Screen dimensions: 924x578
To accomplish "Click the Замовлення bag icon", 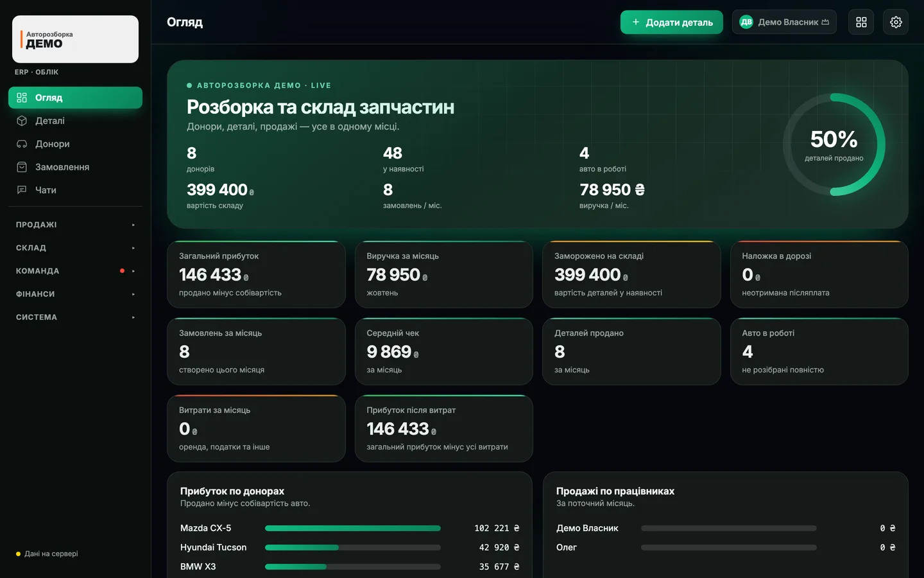I will point(22,167).
